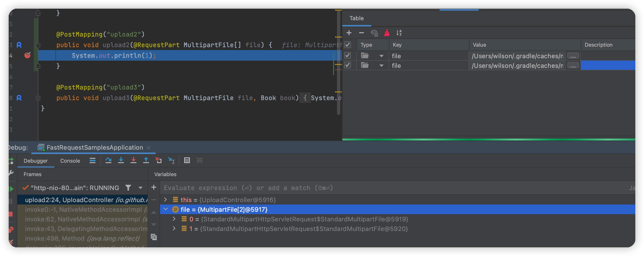Viewport: 644px width, 256px height.
Task: Remove the breakpoint on the println line
Action: coord(27,55)
